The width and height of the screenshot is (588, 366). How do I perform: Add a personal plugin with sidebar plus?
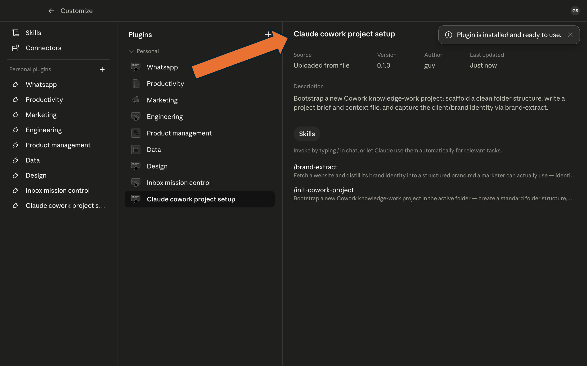tap(102, 69)
